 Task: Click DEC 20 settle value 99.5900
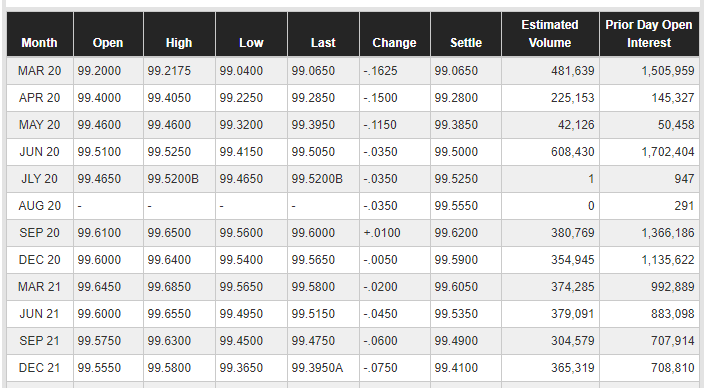click(456, 260)
